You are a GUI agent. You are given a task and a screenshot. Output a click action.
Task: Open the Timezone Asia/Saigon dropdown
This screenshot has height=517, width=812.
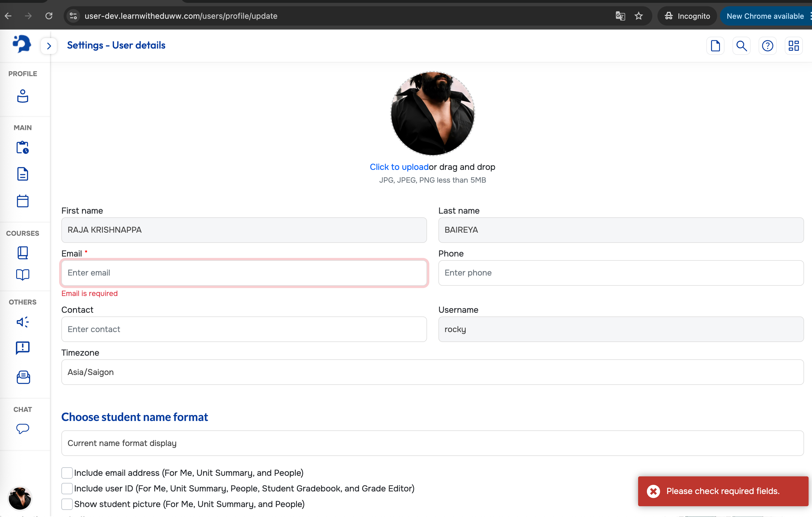pos(432,372)
